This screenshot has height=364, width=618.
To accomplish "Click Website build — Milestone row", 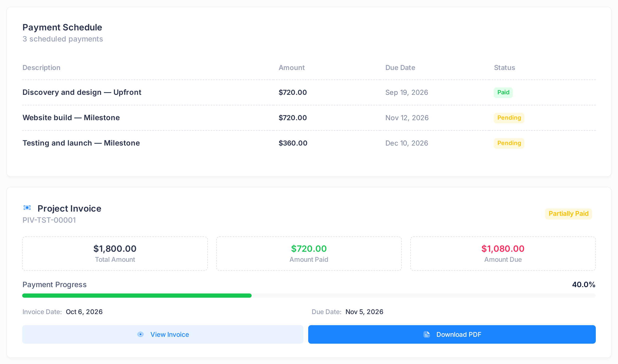I will tap(309, 118).
